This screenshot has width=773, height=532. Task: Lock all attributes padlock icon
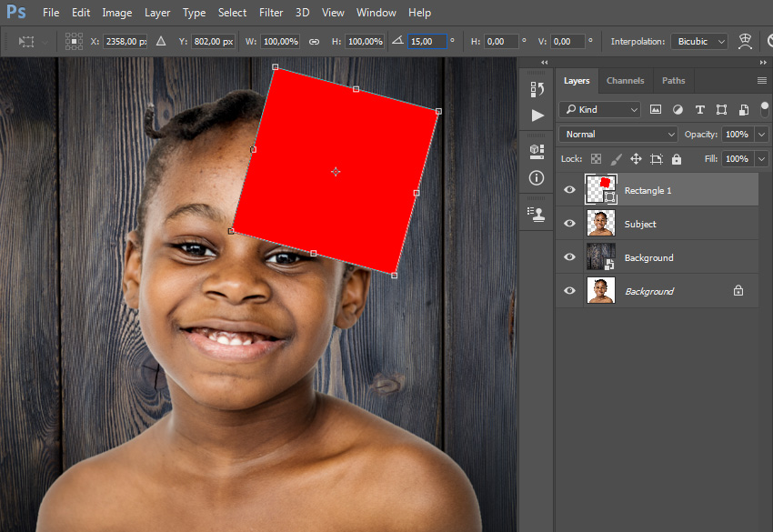677,159
